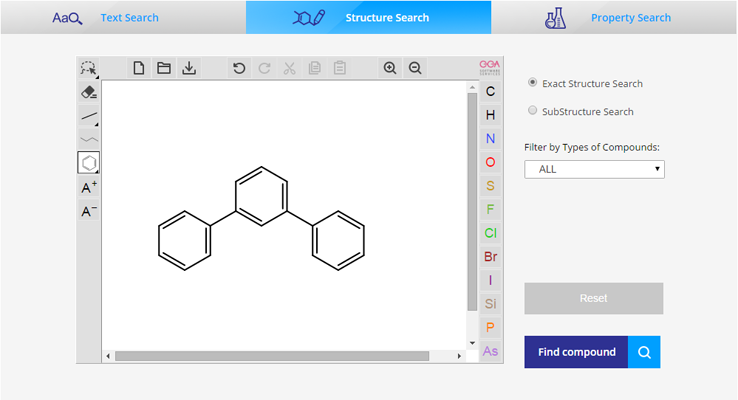
Task: Switch to the Structure Search tab
Action: (x=369, y=17)
